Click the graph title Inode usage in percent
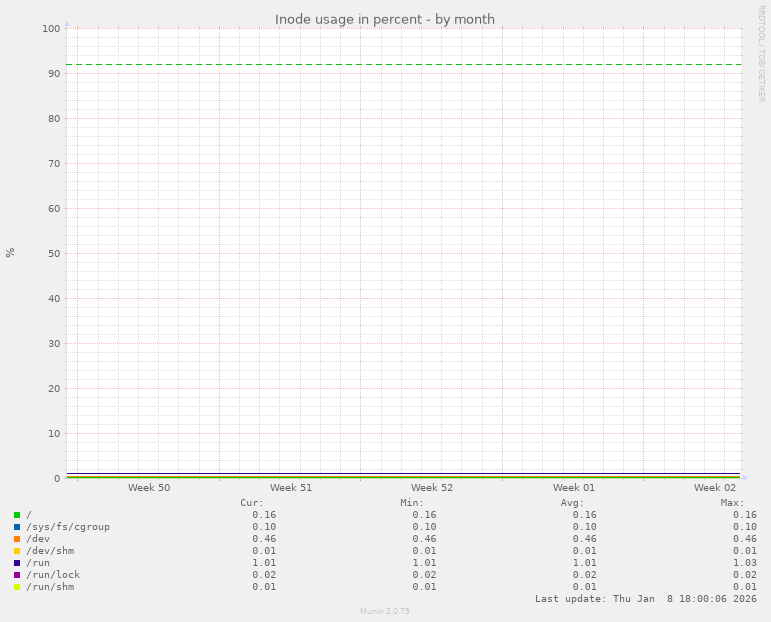 point(385,20)
